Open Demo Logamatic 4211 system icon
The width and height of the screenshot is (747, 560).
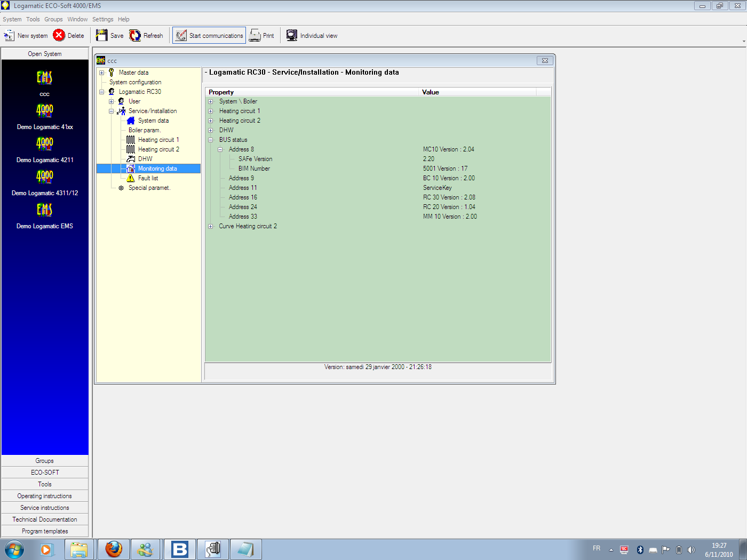click(x=44, y=144)
